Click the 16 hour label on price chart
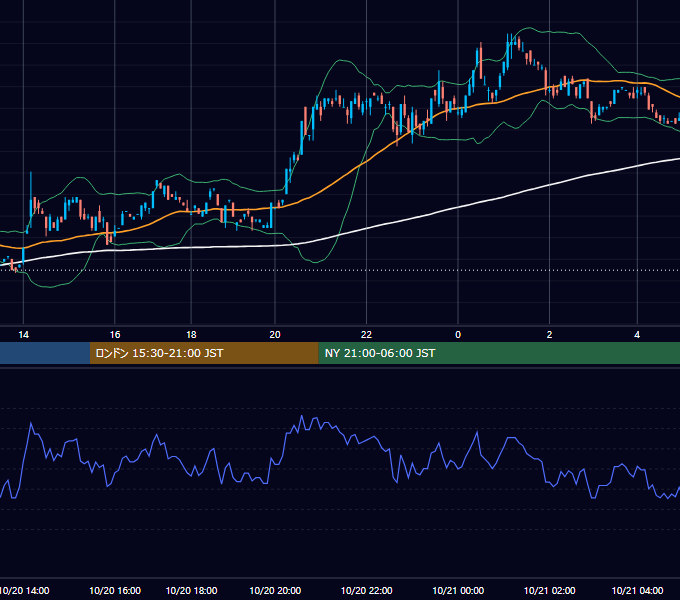 114,335
